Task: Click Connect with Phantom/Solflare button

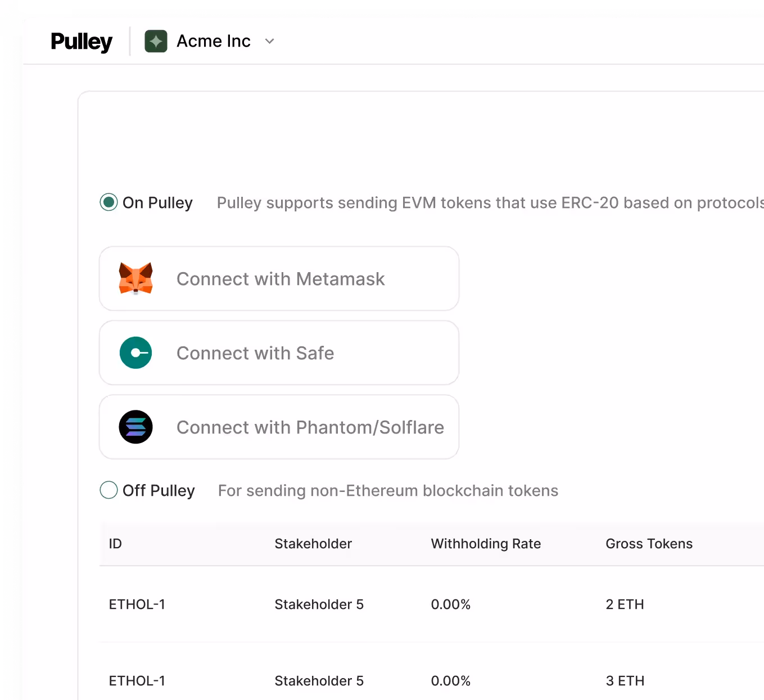Action: tap(279, 427)
